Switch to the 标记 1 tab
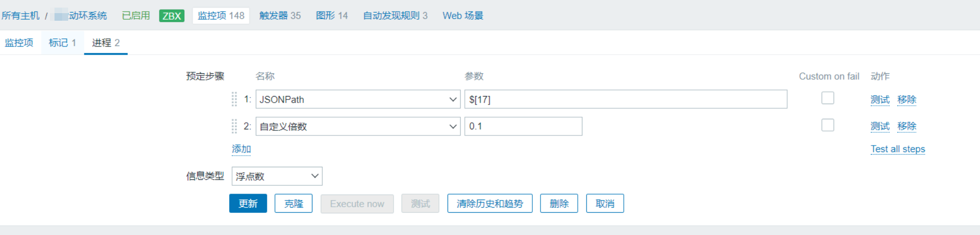Screen dimensions: 980x235 [62, 42]
